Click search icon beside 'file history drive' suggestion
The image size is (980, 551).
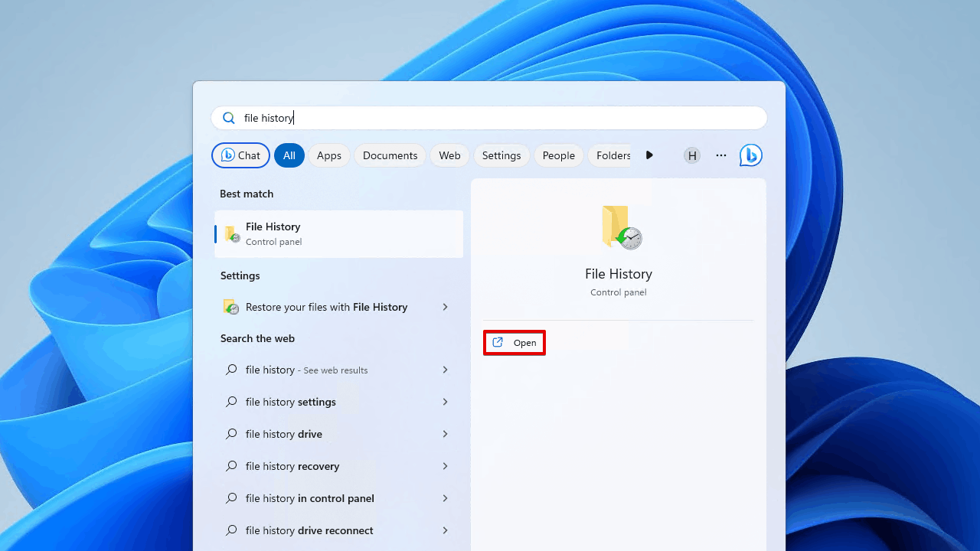coord(231,434)
